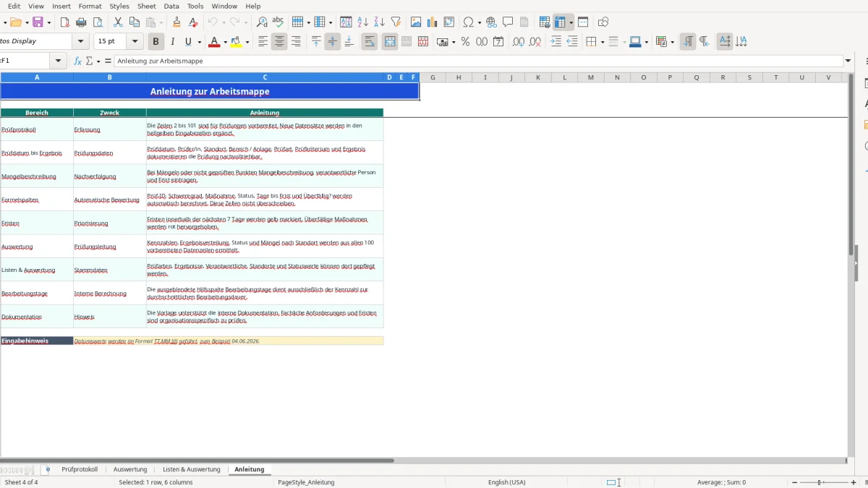Increase the cell indent

click(x=556, y=42)
